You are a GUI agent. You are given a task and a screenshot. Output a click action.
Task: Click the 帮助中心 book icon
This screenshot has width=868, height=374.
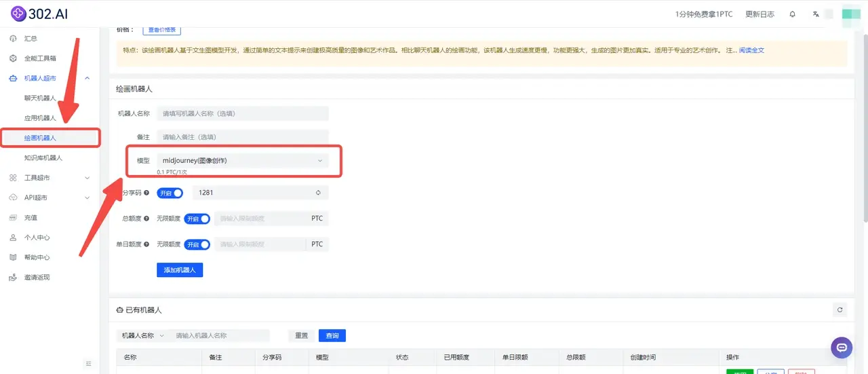click(12, 257)
